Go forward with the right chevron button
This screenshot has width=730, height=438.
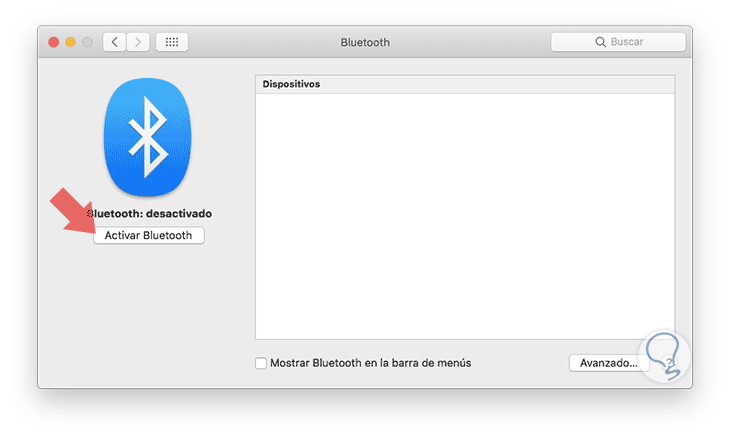(x=138, y=42)
